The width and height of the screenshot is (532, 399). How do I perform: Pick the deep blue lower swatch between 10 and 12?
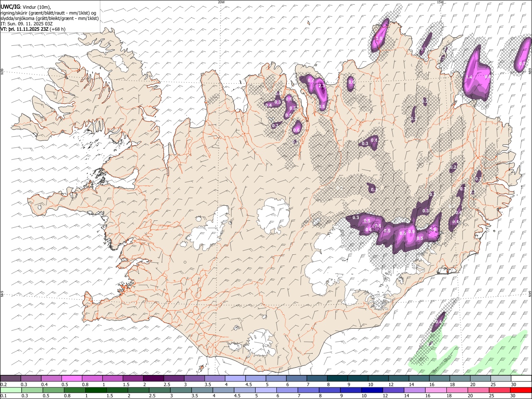(372, 390)
